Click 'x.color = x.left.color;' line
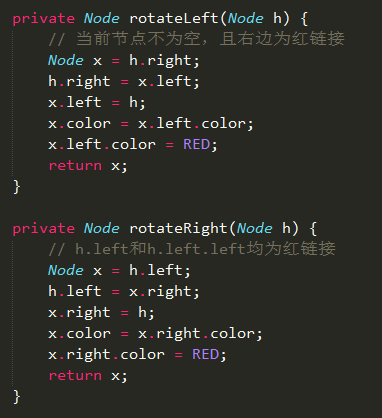Viewport: 382px width, 418px height. click(151, 124)
